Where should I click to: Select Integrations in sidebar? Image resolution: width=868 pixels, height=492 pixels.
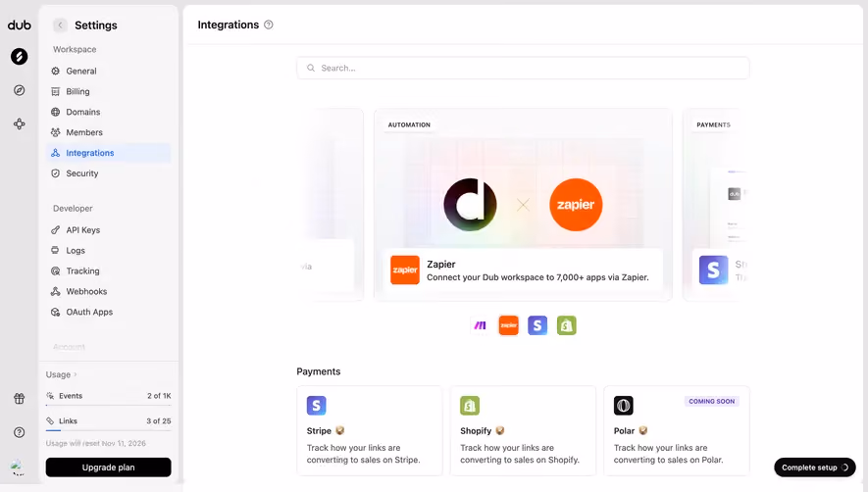click(x=109, y=153)
